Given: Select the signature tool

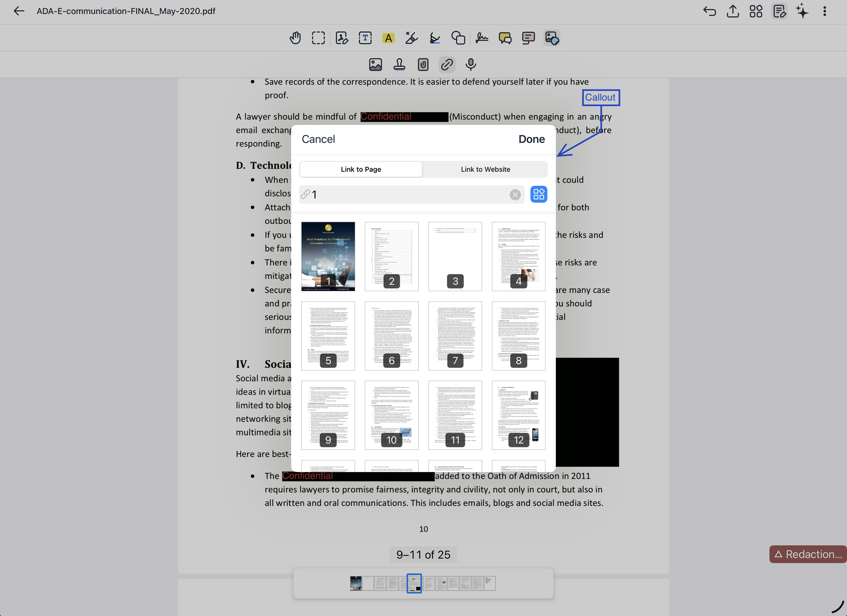Looking at the screenshot, I should point(482,38).
